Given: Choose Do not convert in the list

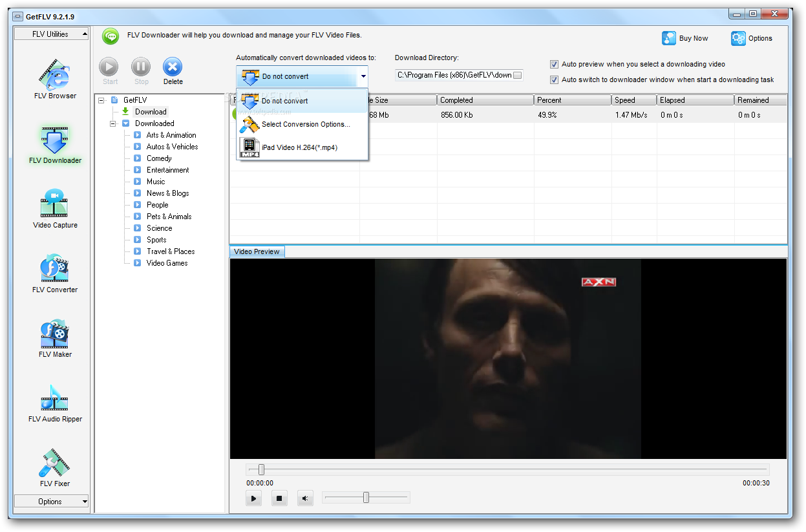Looking at the screenshot, I should pyautogui.click(x=302, y=101).
